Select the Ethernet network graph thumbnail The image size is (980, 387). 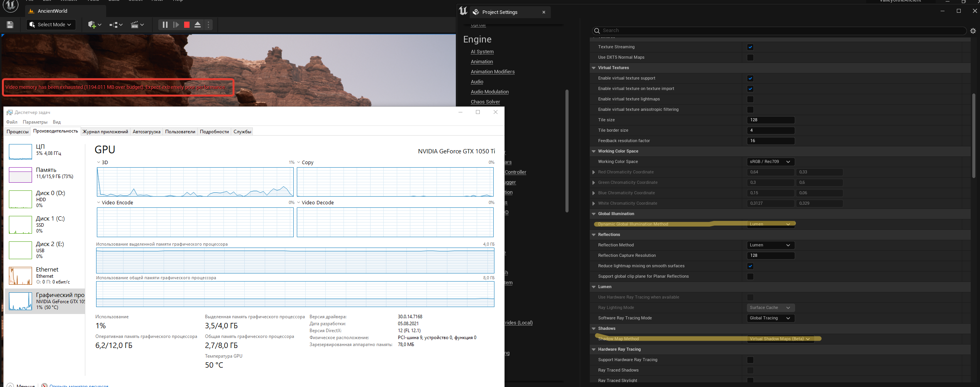[20, 276]
